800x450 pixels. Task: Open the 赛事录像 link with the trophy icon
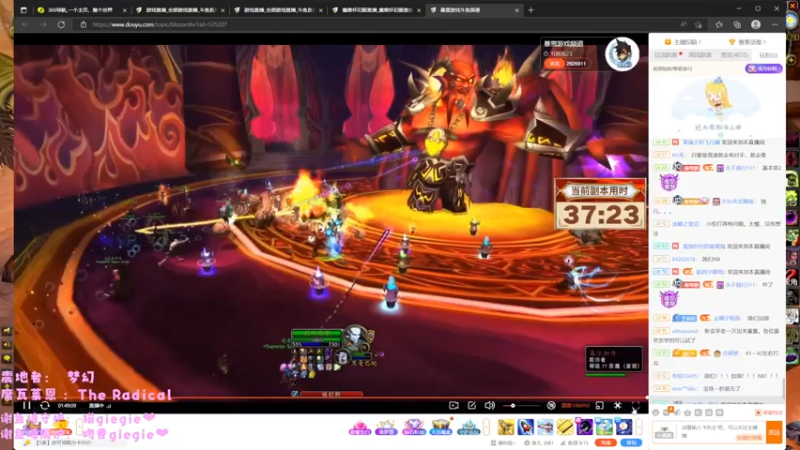pos(747,42)
